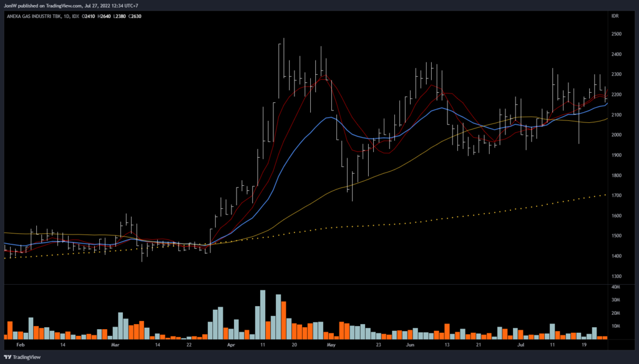Click the Apr label on the time axis

(x=232, y=344)
